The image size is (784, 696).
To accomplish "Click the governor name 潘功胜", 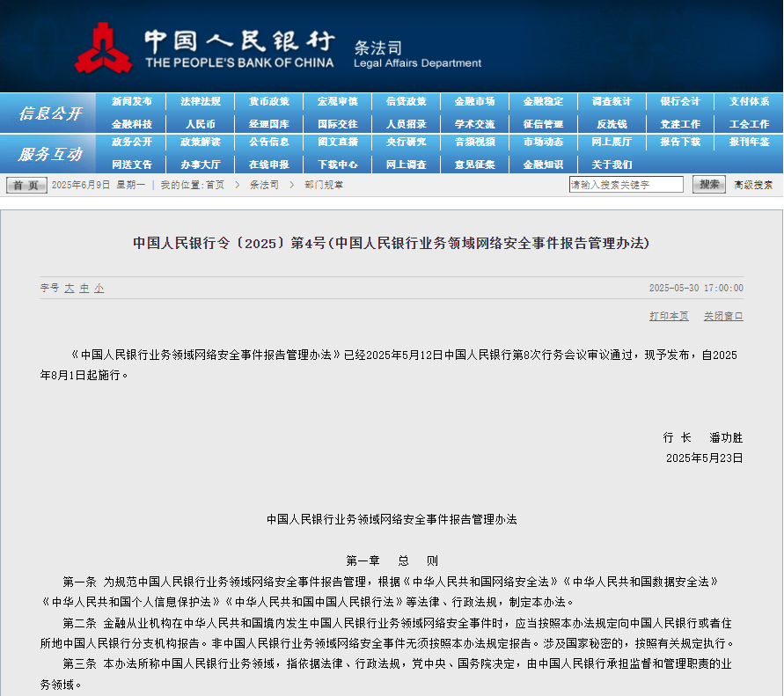I will tap(726, 438).
